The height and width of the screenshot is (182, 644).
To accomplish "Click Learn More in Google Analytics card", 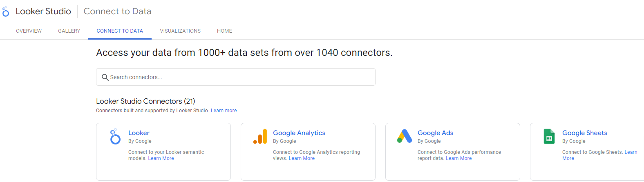I will point(302,158).
